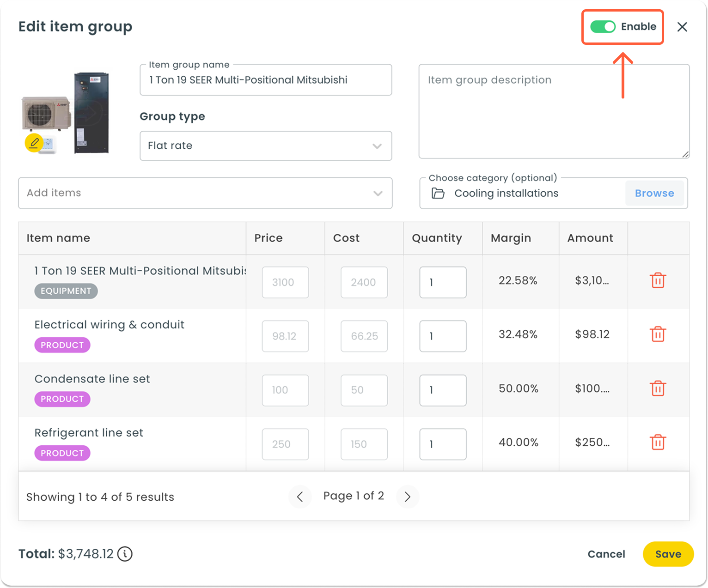
Task: Click quantity field for Refrigerant line set
Action: click(443, 444)
